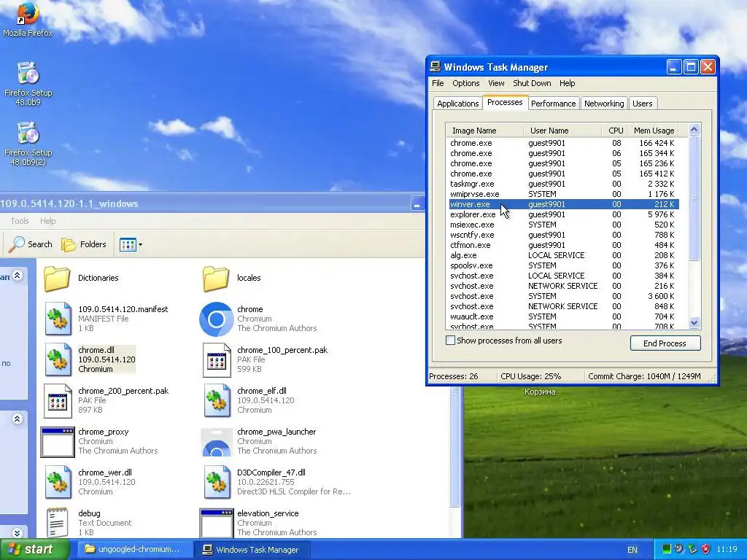The height and width of the screenshot is (560, 747).
Task: Open the Dictionaries folder icon
Action: [x=57, y=278]
